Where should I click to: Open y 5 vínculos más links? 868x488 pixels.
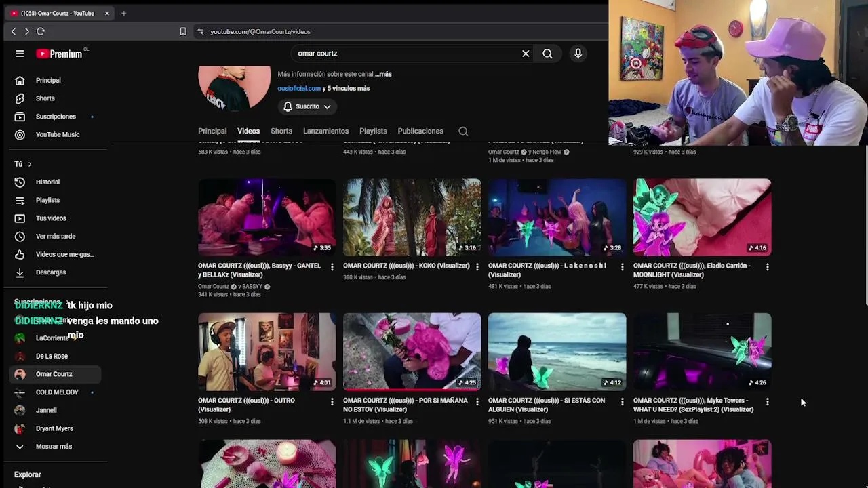(x=347, y=89)
